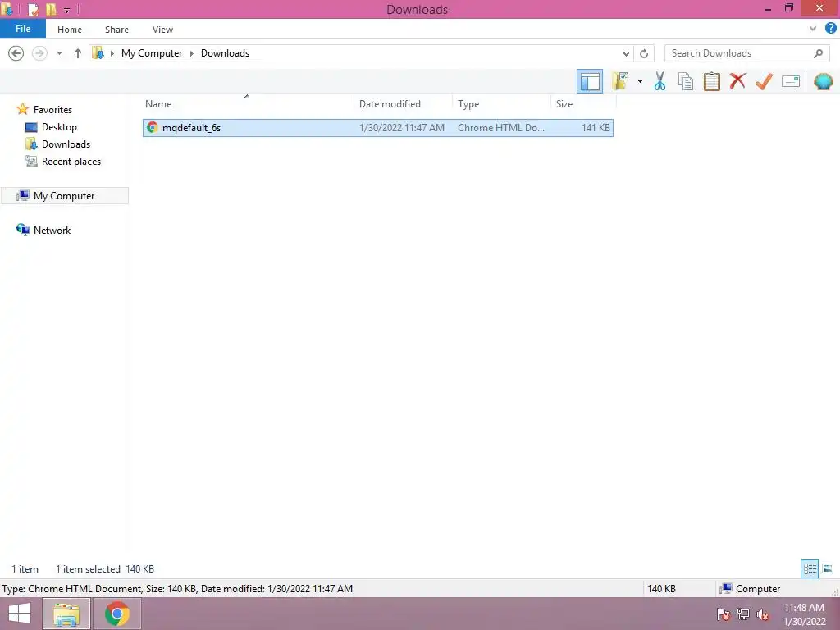Click the folder options toolbar icon
840x630 pixels.
[620, 81]
